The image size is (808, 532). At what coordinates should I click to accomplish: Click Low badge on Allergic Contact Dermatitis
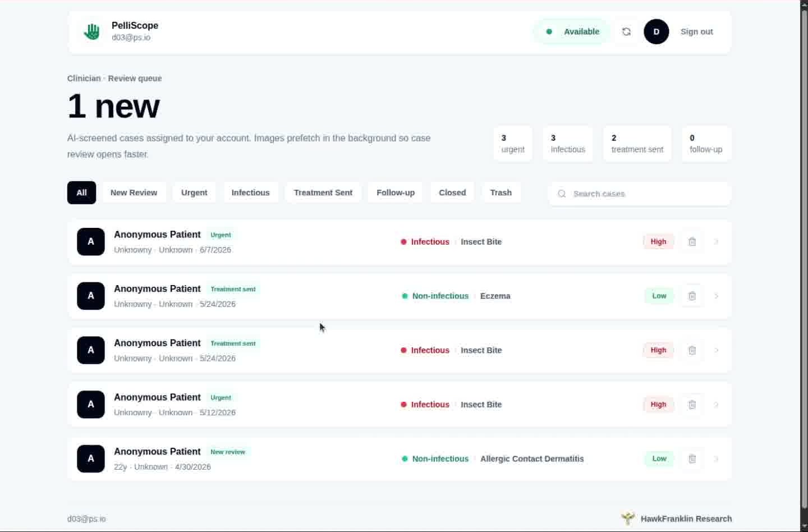click(659, 458)
